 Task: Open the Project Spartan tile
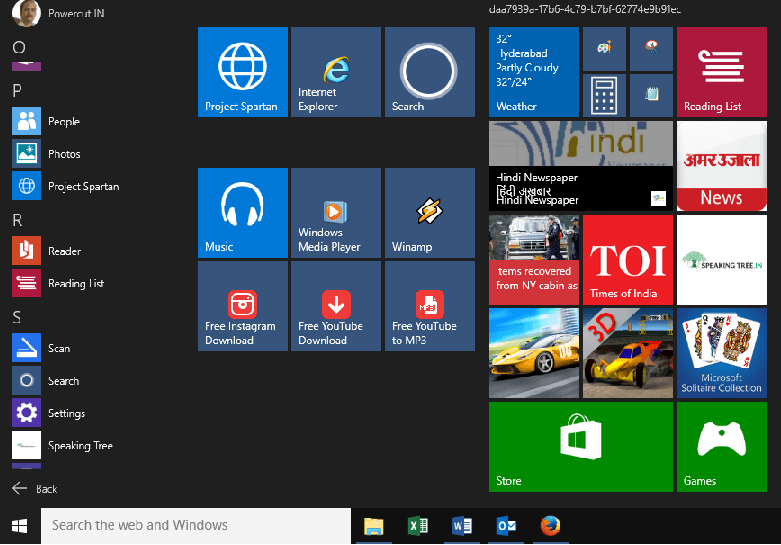[243, 72]
